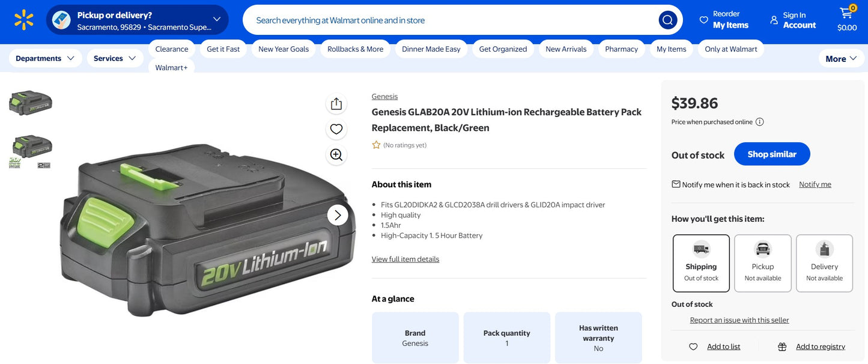Click the next product image arrow
868x364 pixels.
tap(338, 214)
